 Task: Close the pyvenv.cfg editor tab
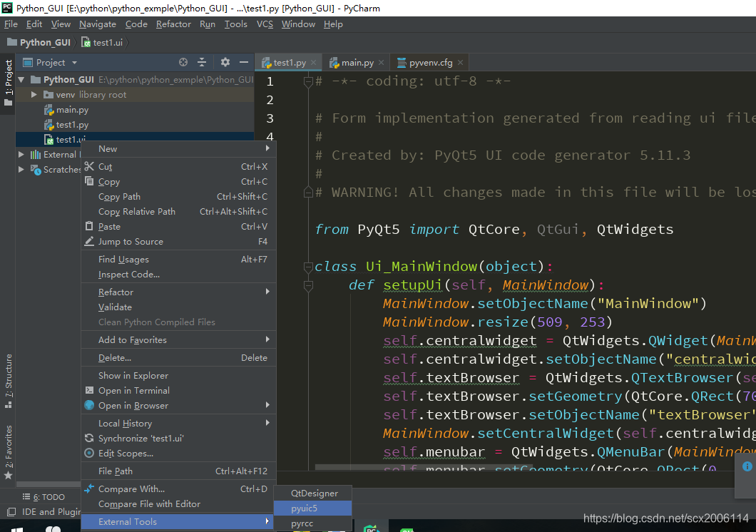461,63
